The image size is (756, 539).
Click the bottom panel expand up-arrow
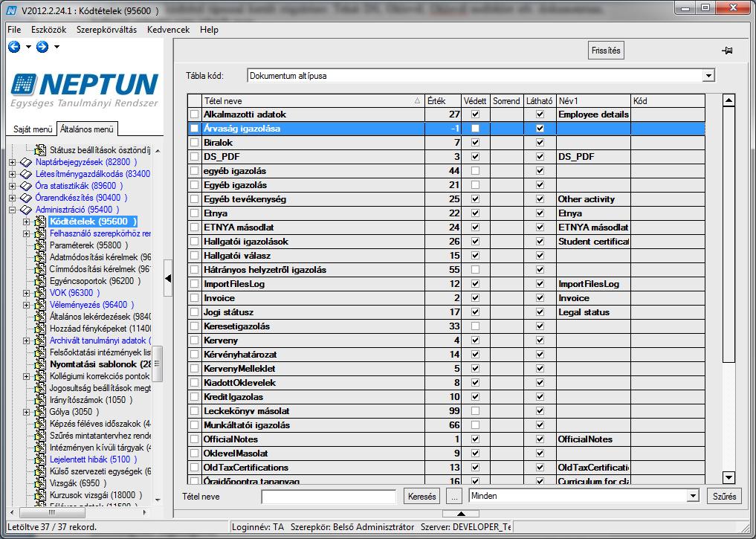pos(460,514)
